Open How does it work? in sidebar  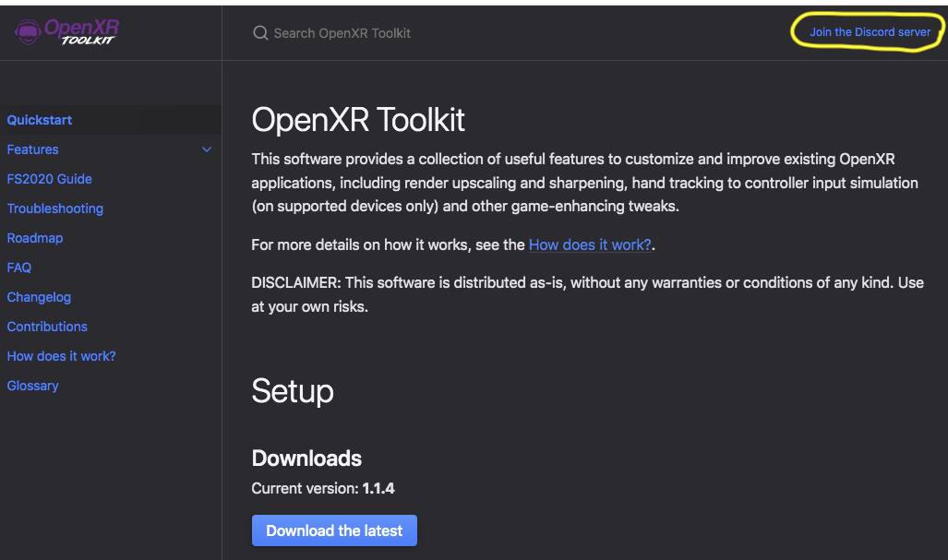pyautogui.click(x=61, y=356)
